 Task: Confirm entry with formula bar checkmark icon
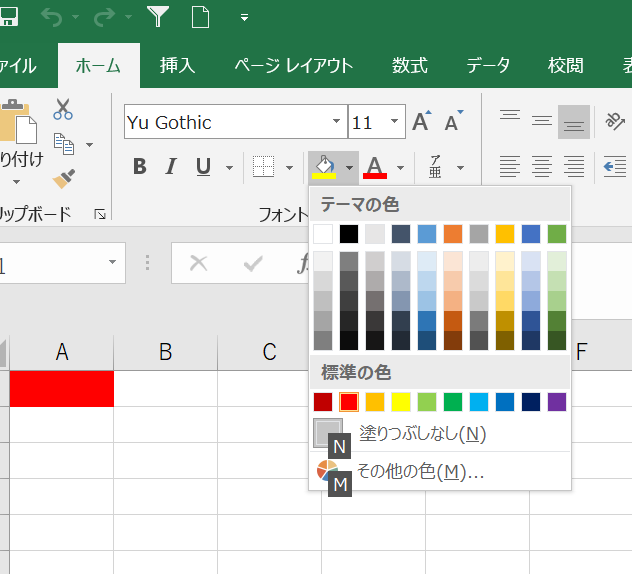(254, 264)
